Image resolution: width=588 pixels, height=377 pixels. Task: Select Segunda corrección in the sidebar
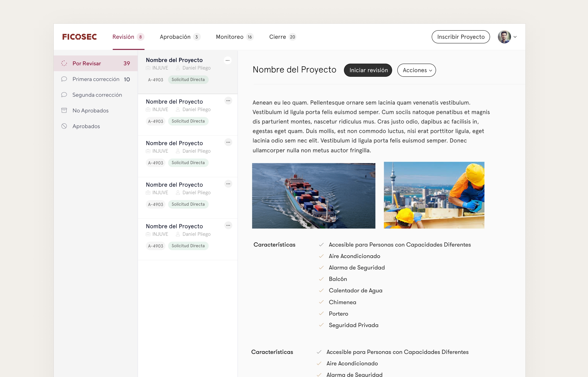[x=97, y=95]
